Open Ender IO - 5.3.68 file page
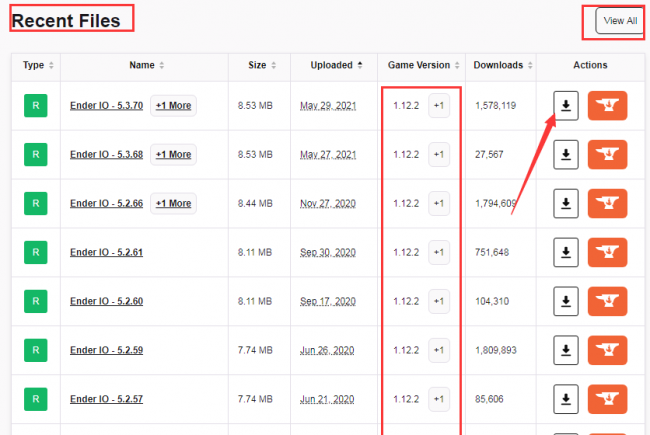This screenshot has width=650, height=435. coord(107,155)
